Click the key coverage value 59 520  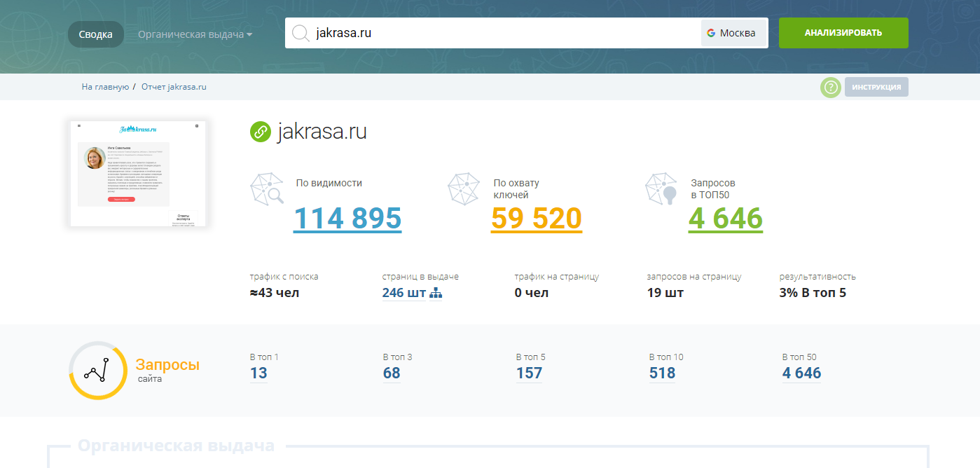pos(536,219)
